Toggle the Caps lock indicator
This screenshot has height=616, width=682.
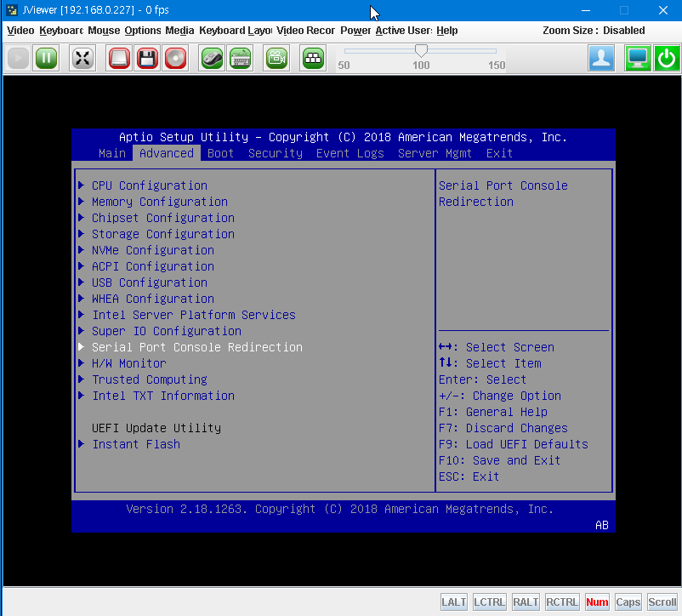pos(628,602)
